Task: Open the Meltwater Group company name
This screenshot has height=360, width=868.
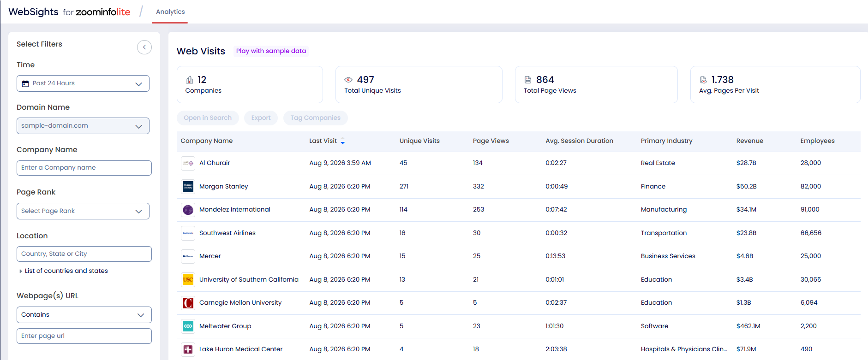Action: coord(225,326)
